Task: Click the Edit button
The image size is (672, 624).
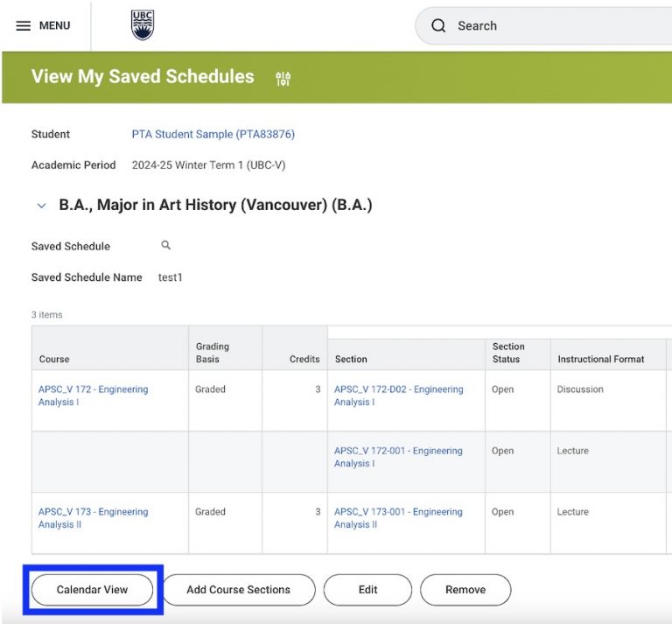Action: [x=367, y=590]
